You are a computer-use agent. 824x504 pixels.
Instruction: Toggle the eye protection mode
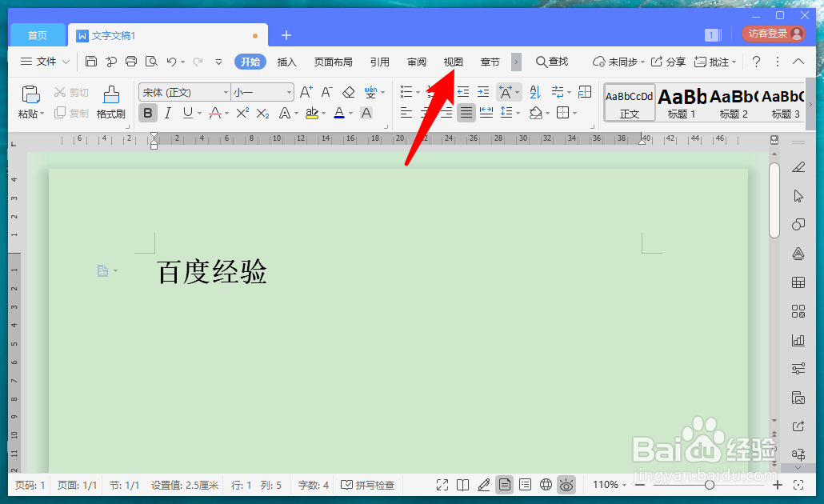pyautogui.click(x=566, y=484)
